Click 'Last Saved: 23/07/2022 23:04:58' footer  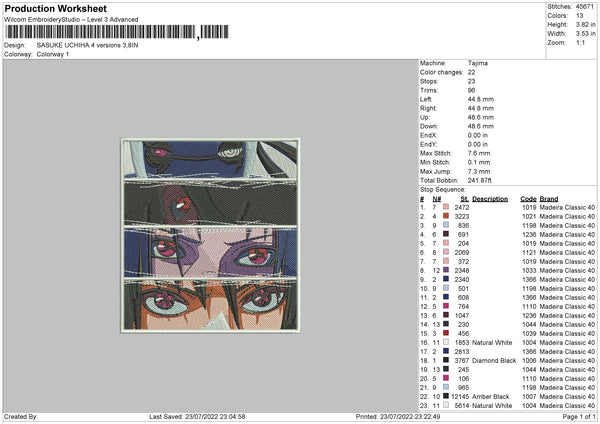(x=197, y=417)
